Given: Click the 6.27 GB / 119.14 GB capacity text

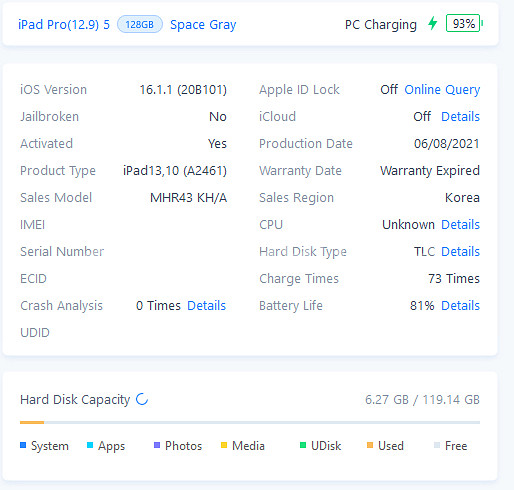Looking at the screenshot, I should (422, 399).
